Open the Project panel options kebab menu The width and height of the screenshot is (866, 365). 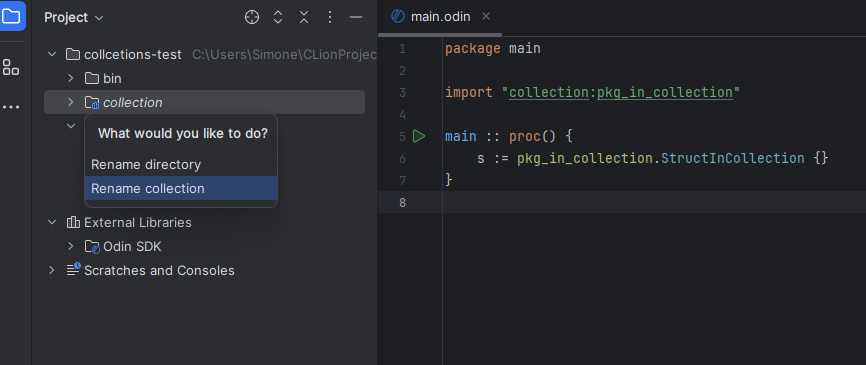[330, 17]
